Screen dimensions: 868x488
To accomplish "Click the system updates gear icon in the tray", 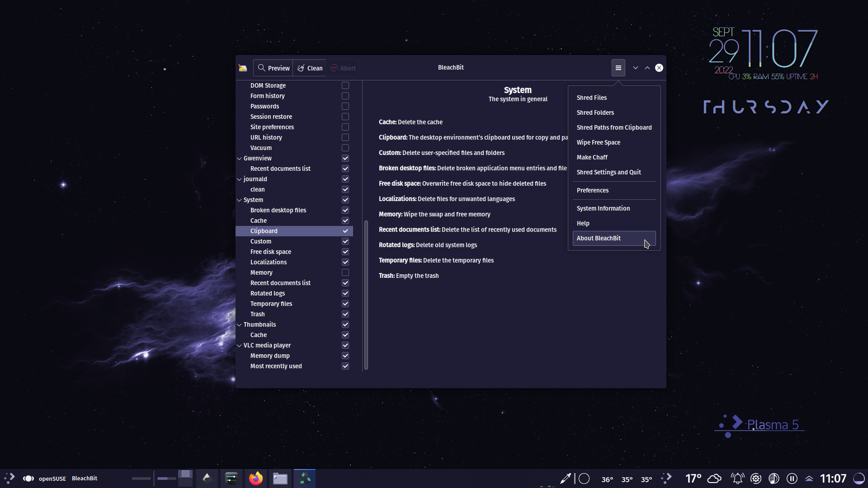I will (756, 479).
